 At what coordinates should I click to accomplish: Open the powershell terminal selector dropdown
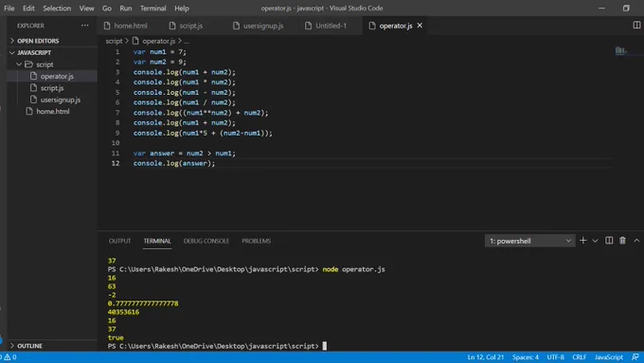529,241
